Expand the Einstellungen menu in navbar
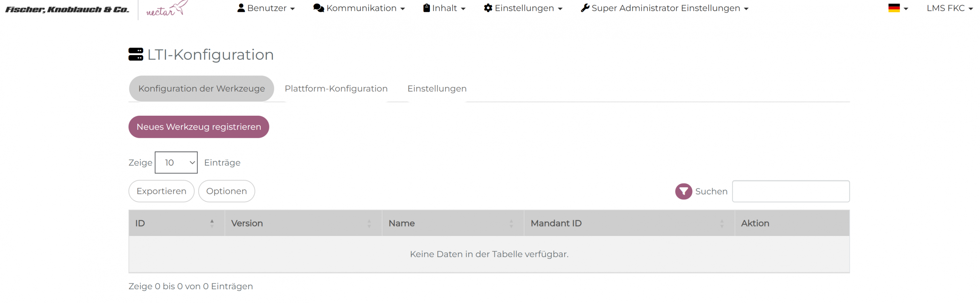The image size is (980, 303). (x=523, y=8)
